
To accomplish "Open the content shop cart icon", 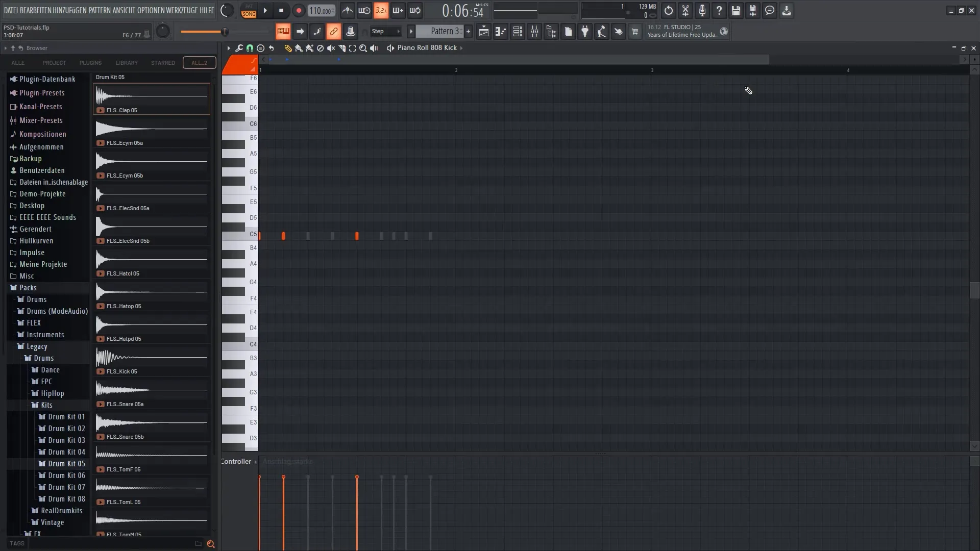I will (x=635, y=32).
